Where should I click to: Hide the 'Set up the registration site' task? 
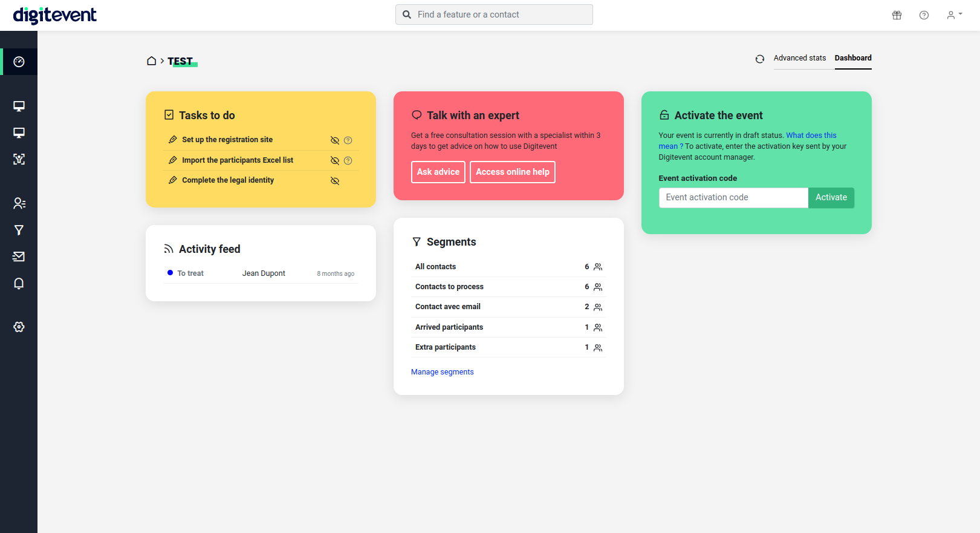(335, 140)
